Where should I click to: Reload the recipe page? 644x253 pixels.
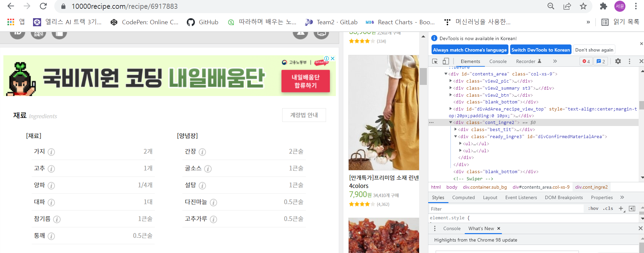[x=43, y=6]
